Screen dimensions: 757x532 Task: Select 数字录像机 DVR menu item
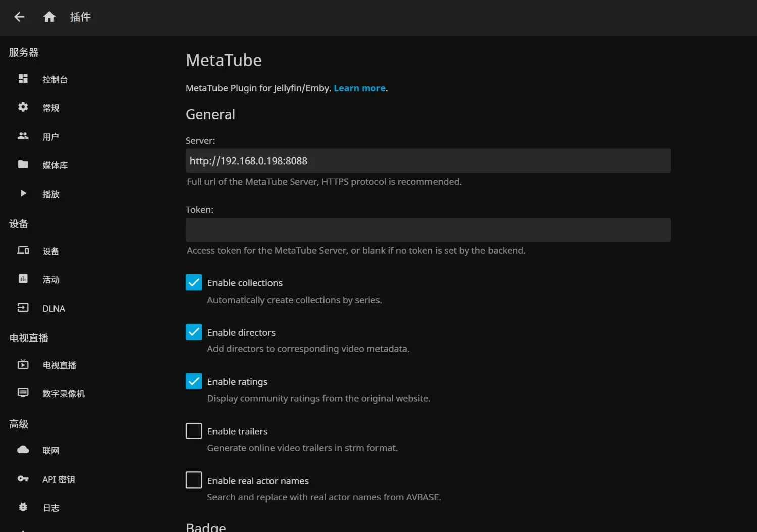click(x=64, y=393)
